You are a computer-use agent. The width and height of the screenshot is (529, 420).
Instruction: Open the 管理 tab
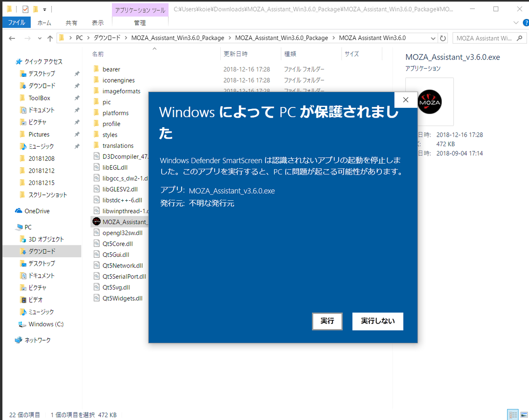click(140, 23)
